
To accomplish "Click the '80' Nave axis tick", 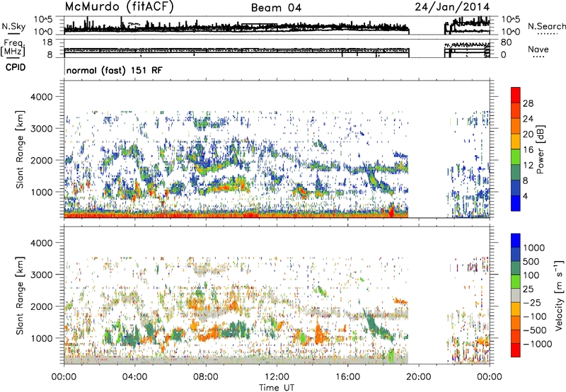I will tap(506, 42).
